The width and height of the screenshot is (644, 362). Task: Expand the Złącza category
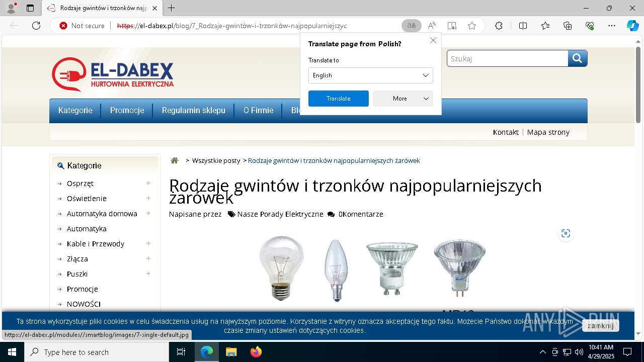[x=148, y=259]
